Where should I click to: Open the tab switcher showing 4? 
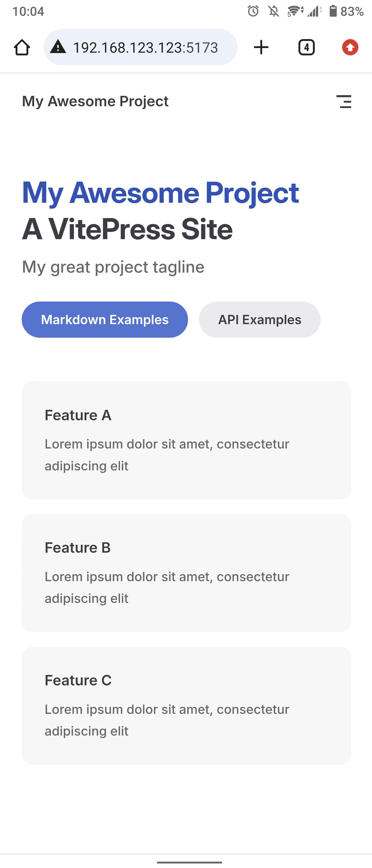coord(306,47)
